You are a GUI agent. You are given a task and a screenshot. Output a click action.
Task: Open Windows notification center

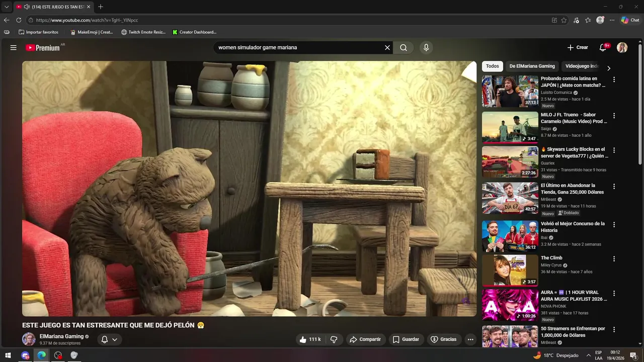pyautogui.click(x=633, y=355)
